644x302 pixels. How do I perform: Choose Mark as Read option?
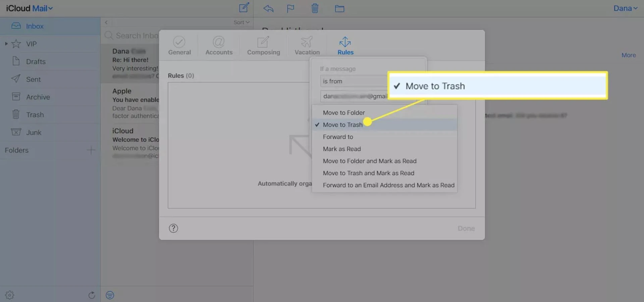point(384,149)
